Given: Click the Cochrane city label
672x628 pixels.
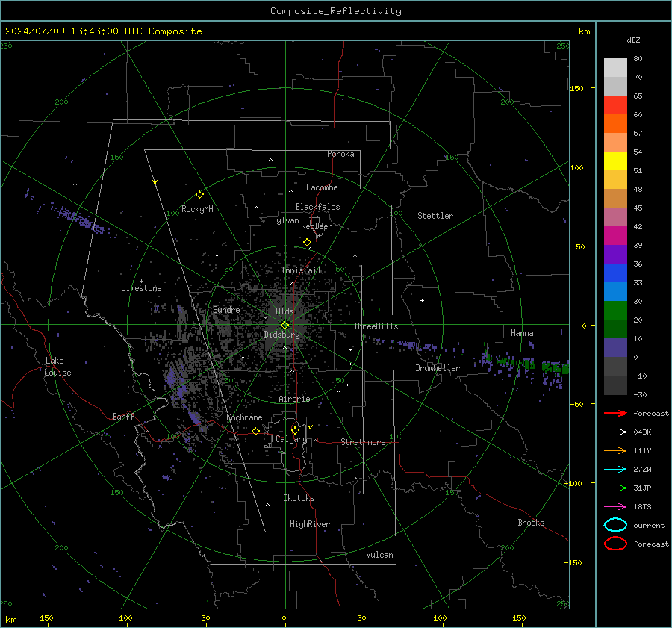Looking at the screenshot, I should (244, 417).
